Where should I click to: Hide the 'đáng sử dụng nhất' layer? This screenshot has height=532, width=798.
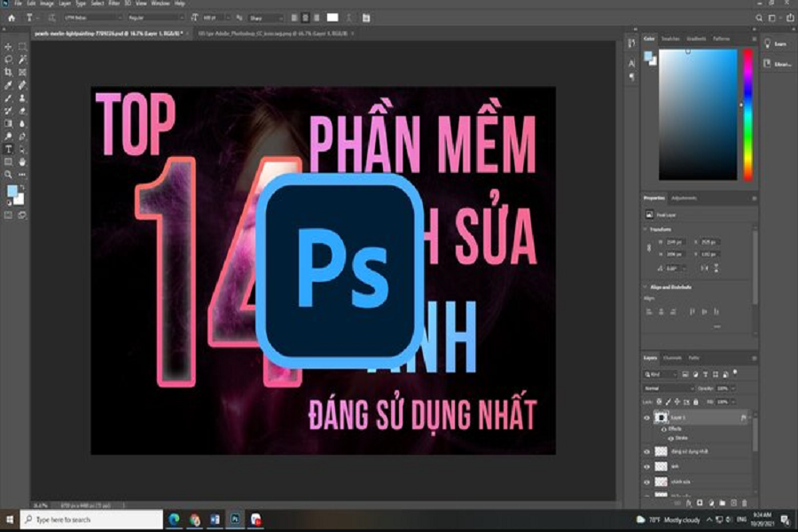click(x=647, y=451)
